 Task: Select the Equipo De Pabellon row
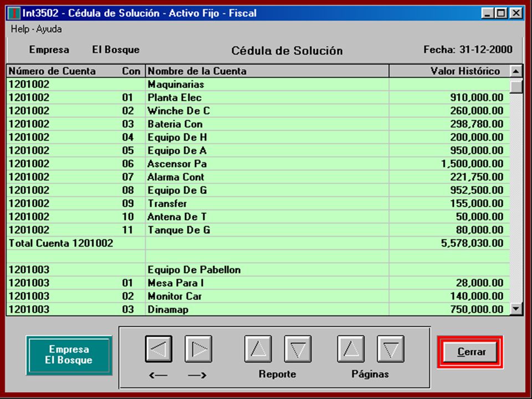pyautogui.click(x=258, y=269)
